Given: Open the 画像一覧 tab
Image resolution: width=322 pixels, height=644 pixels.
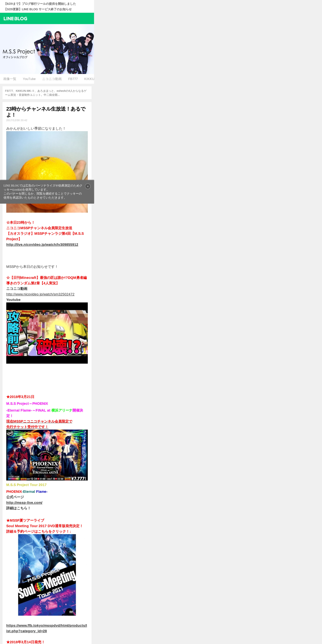Looking at the screenshot, I should pos(10,79).
